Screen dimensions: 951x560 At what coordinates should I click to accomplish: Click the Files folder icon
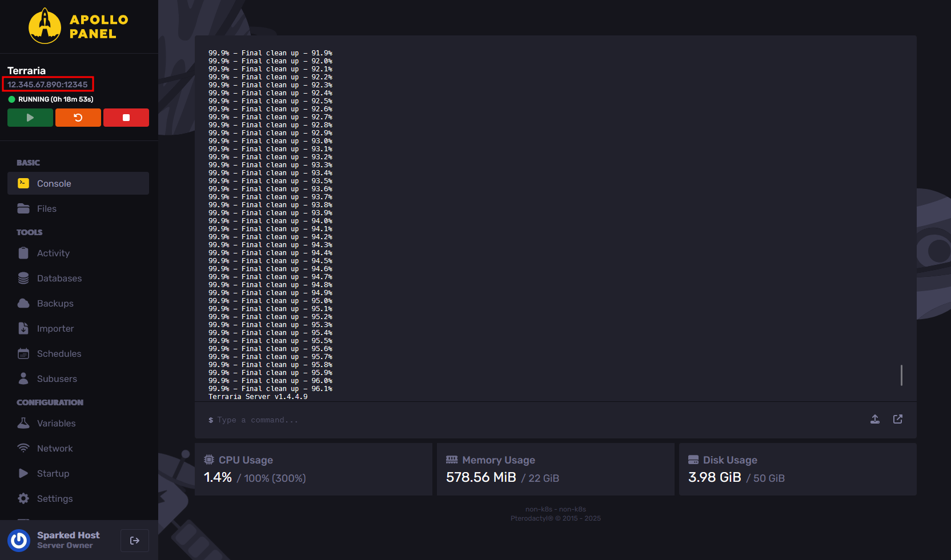[x=23, y=208]
